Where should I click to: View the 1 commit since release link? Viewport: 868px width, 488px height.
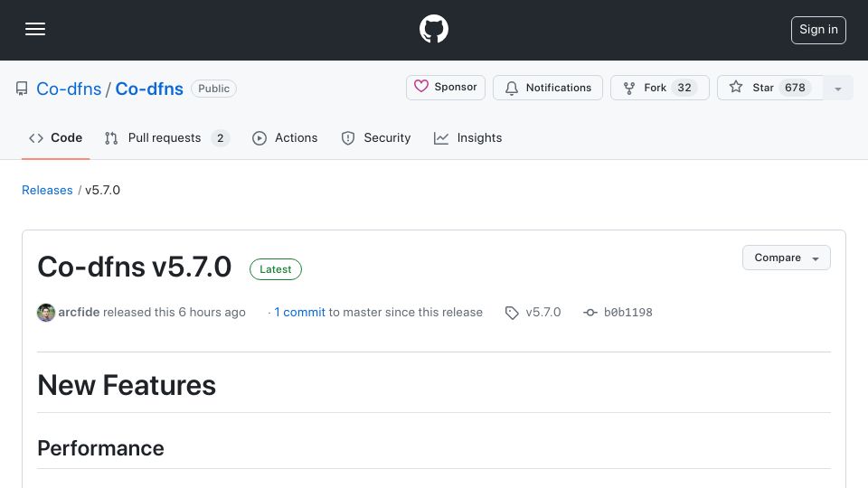click(299, 312)
